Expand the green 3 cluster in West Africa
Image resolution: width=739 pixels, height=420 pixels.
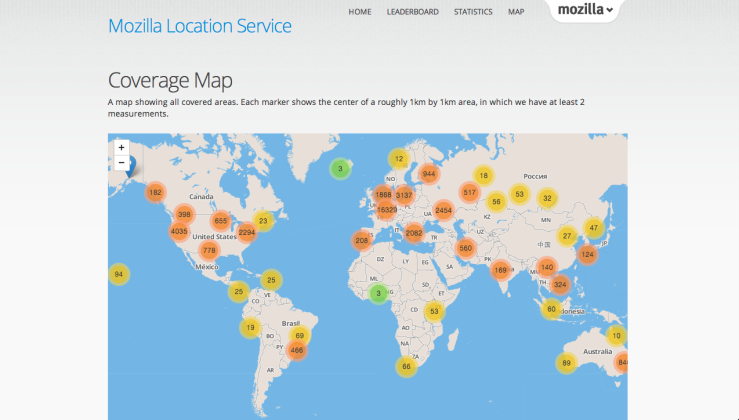[377, 293]
